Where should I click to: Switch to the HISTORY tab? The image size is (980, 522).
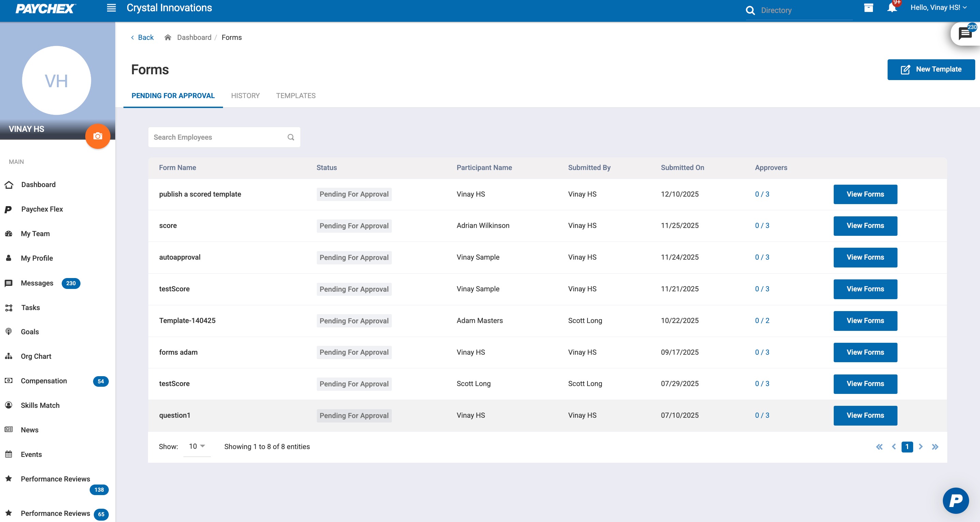click(246, 95)
